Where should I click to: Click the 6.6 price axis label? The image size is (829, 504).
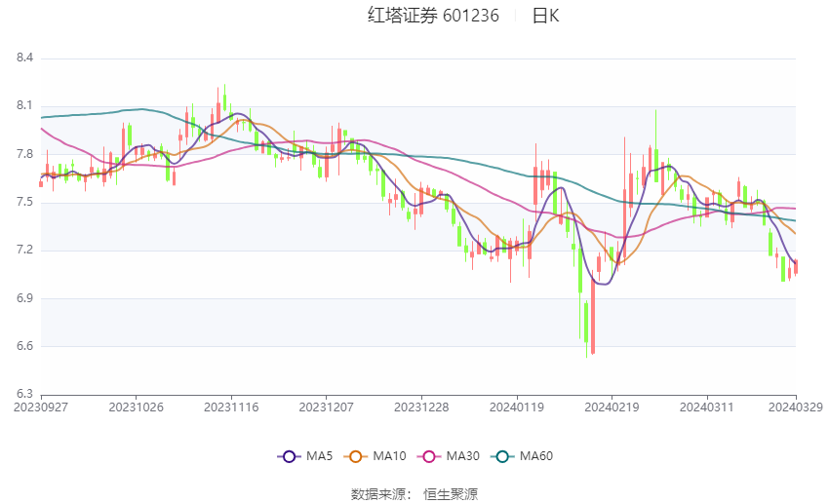[x=24, y=346]
